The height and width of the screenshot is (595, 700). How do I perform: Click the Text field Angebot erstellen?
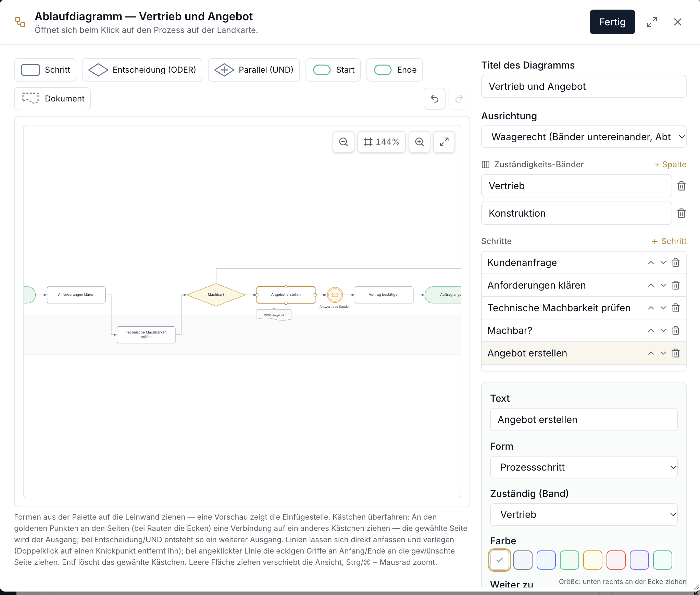point(584,420)
